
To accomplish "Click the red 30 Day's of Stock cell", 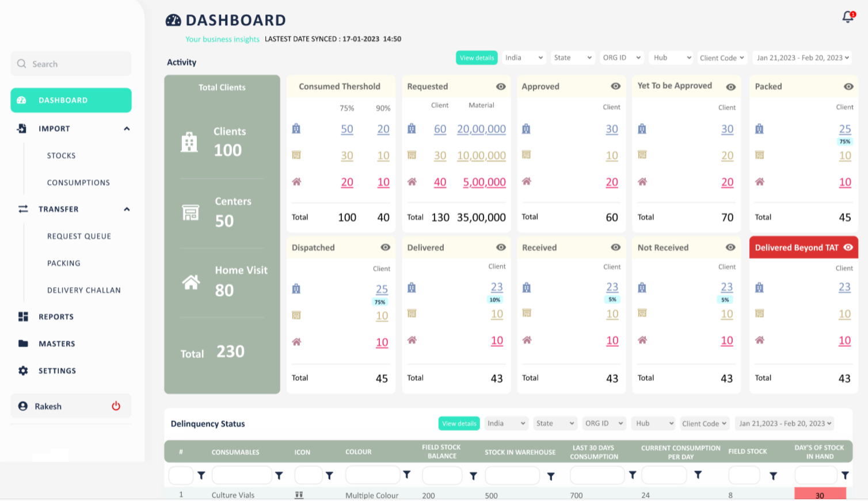I will coord(820,495).
